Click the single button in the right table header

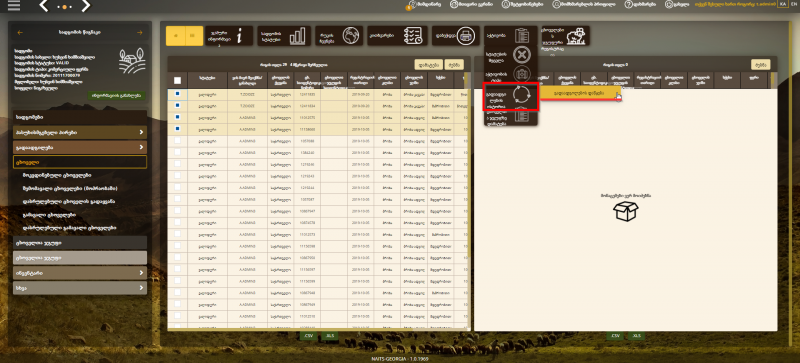point(760,64)
